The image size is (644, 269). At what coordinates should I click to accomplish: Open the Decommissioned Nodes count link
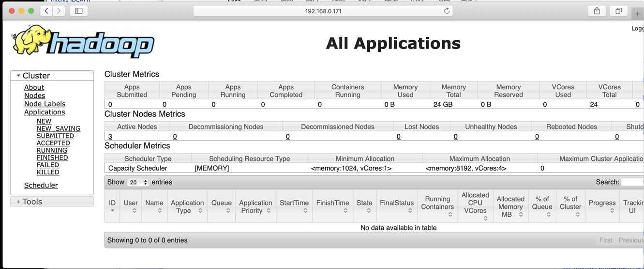[x=288, y=137]
